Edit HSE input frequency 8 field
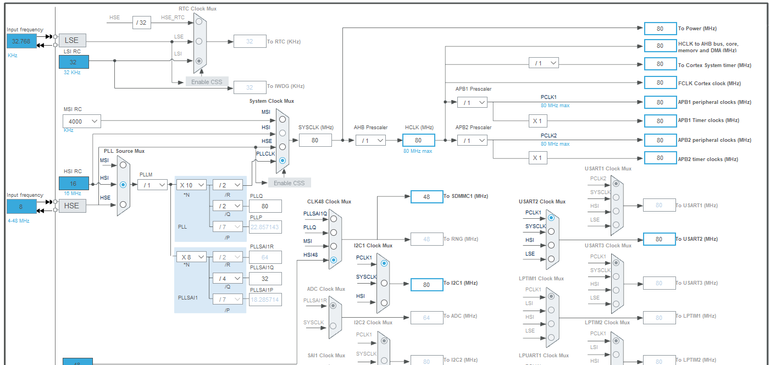 click(x=22, y=207)
